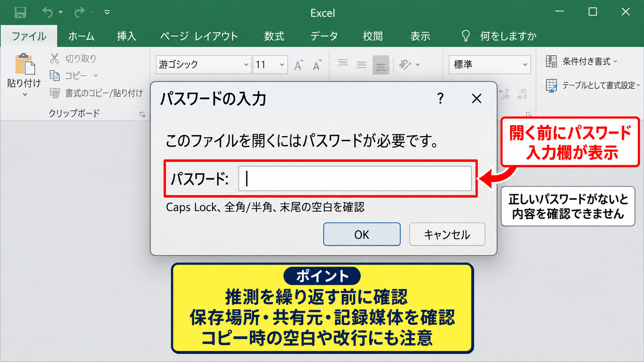
Task: Maximize the Excel window
Action: tap(593, 12)
